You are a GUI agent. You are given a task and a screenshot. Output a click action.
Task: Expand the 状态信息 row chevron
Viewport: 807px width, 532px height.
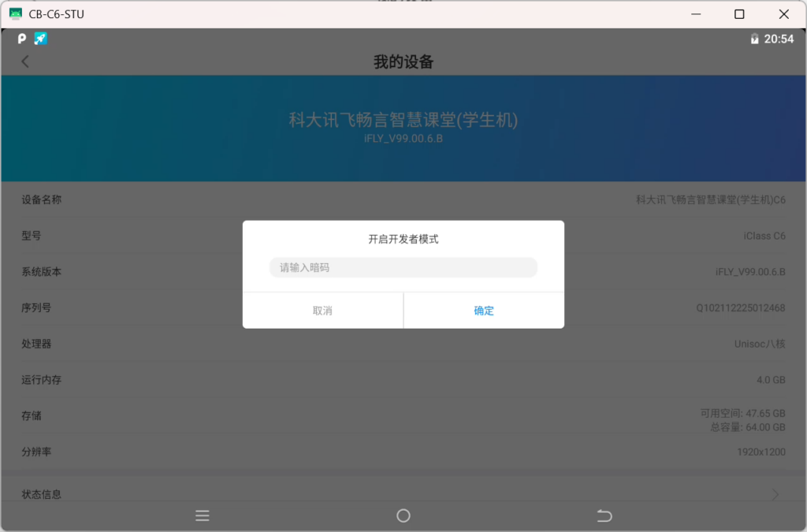coord(775,494)
